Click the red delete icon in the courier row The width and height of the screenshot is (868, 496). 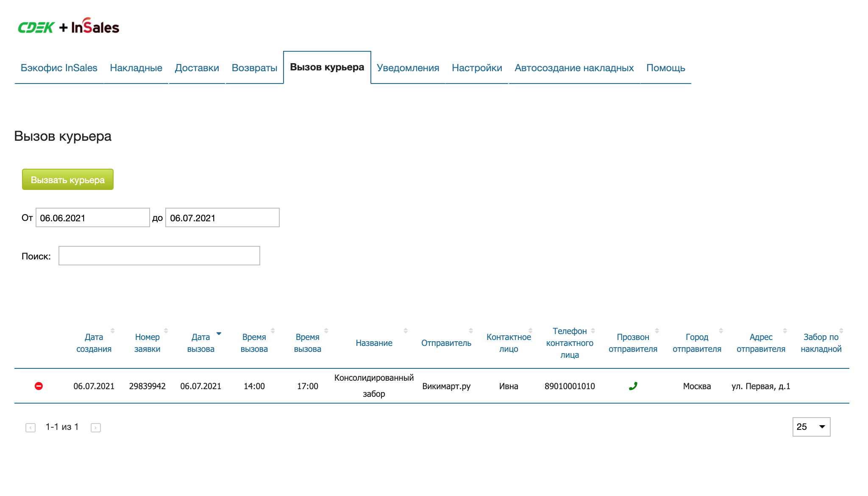tap(39, 386)
